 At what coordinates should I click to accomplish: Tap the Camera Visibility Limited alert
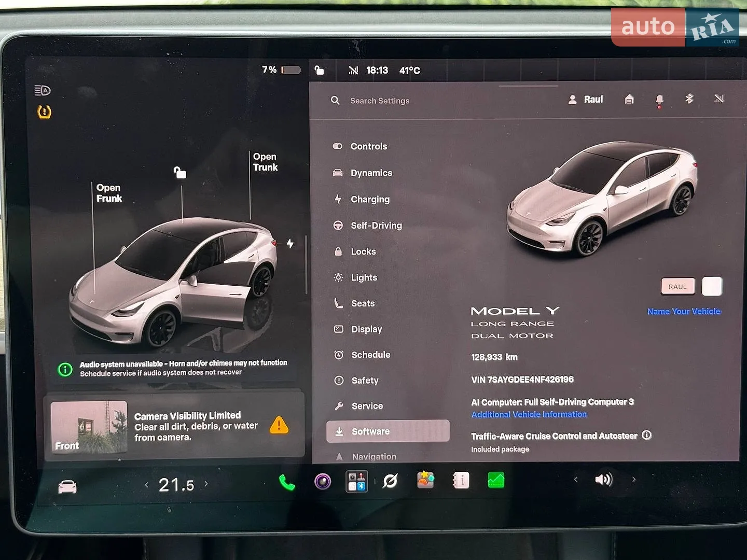(x=175, y=426)
